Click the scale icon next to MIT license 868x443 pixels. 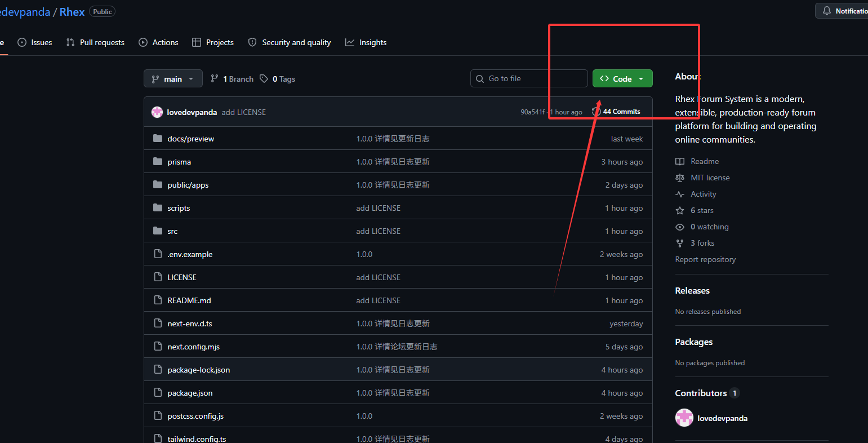680,178
